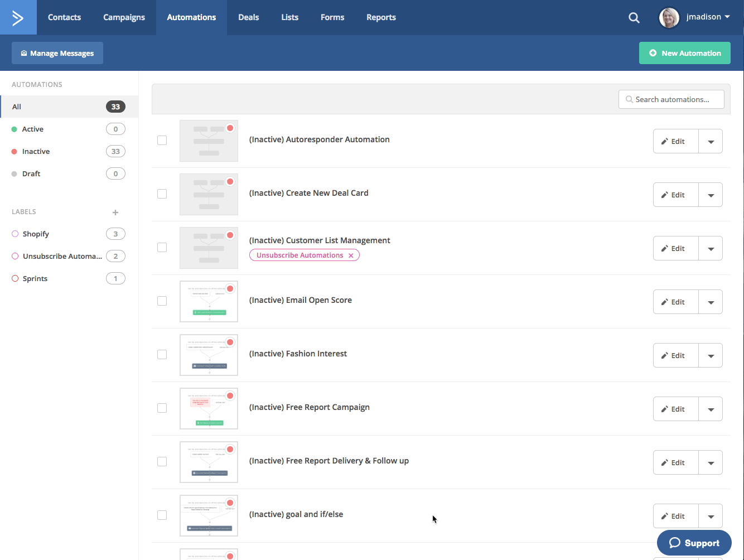The height and width of the screenshot is (560, 744).
Task: Expand dropdown arrow for goal and if/else
Action: click(x=711, y=516)
